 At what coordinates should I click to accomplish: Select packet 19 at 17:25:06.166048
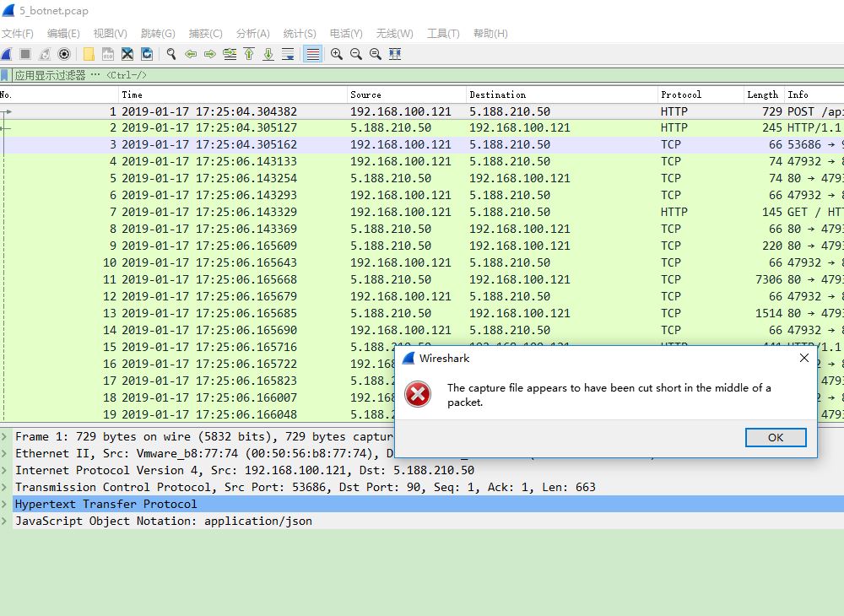(x=197, y=414)
